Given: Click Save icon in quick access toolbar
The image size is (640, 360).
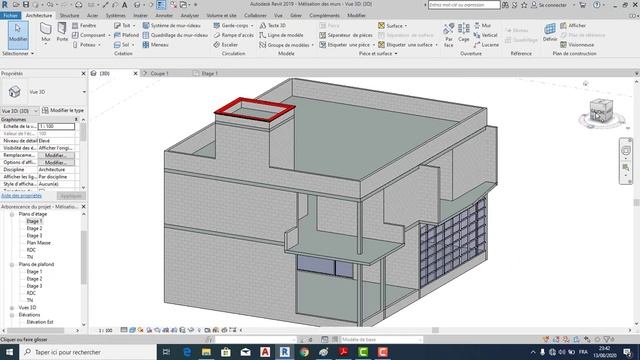Looking at the screenshot, I should [26, 4].
